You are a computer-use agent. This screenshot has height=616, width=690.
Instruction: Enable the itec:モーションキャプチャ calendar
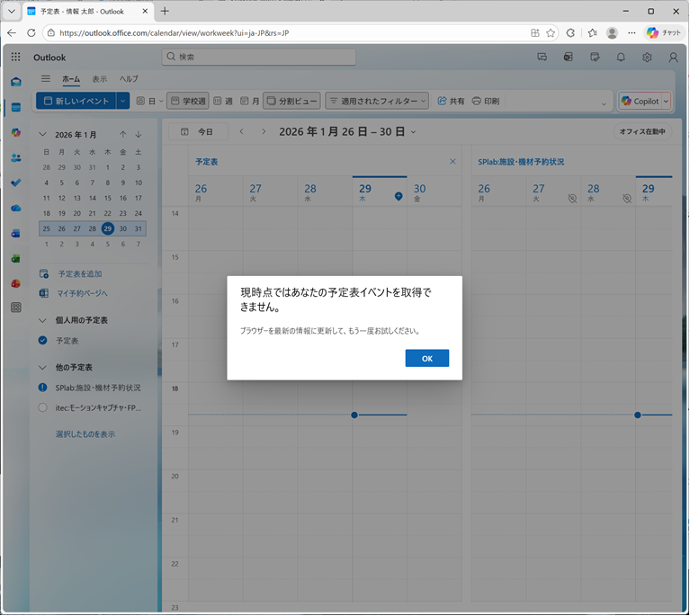point(42,407)
